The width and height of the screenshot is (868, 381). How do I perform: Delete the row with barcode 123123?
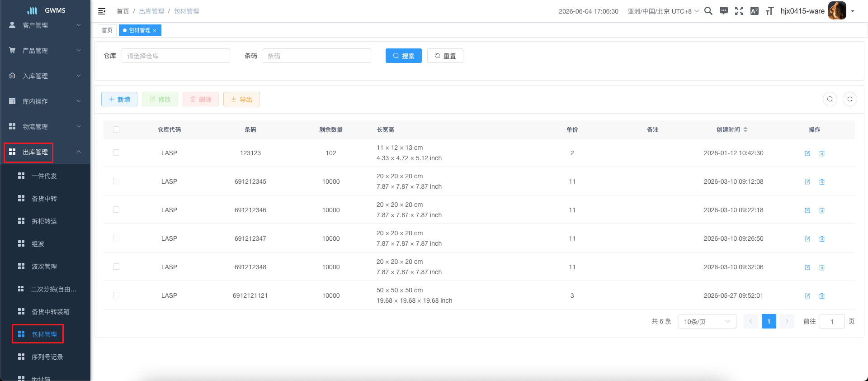pyautogui.click(x=822, y=153)
